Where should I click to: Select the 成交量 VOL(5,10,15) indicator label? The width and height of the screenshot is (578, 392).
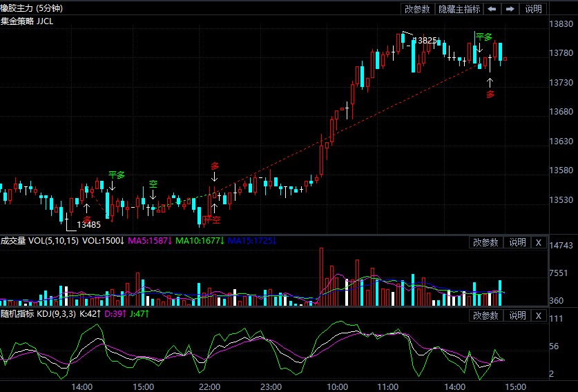tap(39, 241)
